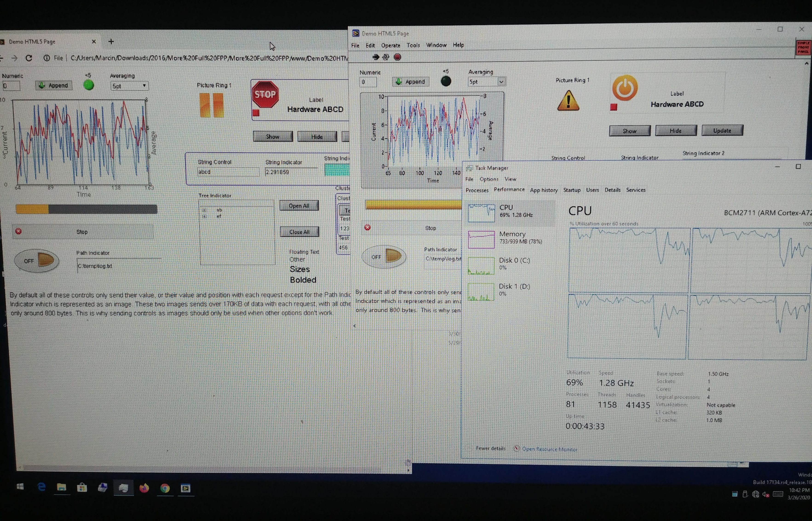
Task: Click the Hide button in left demo panel
Action: tap(317, 137)
